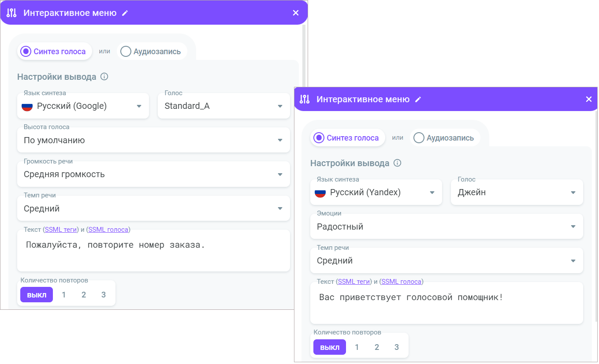The width and height of the screenshot is (599, 364).
Task: Open Темп речи dropdown in Google panel
Action: tap(153, 208)
